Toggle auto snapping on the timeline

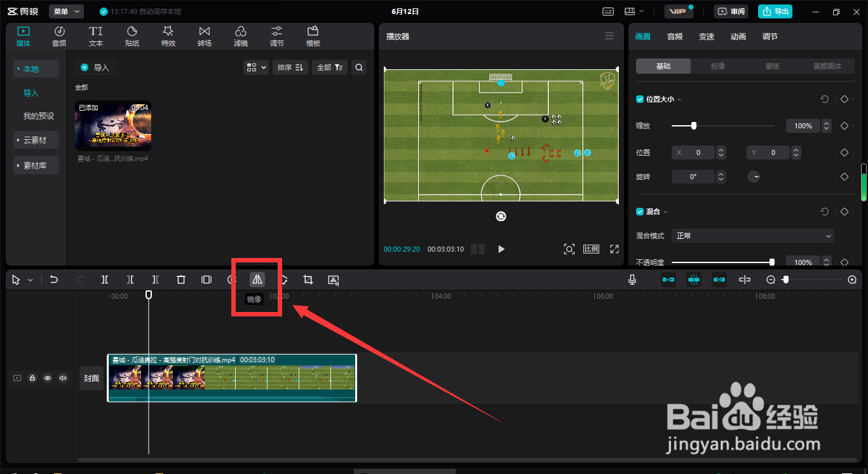pos(694,280)
